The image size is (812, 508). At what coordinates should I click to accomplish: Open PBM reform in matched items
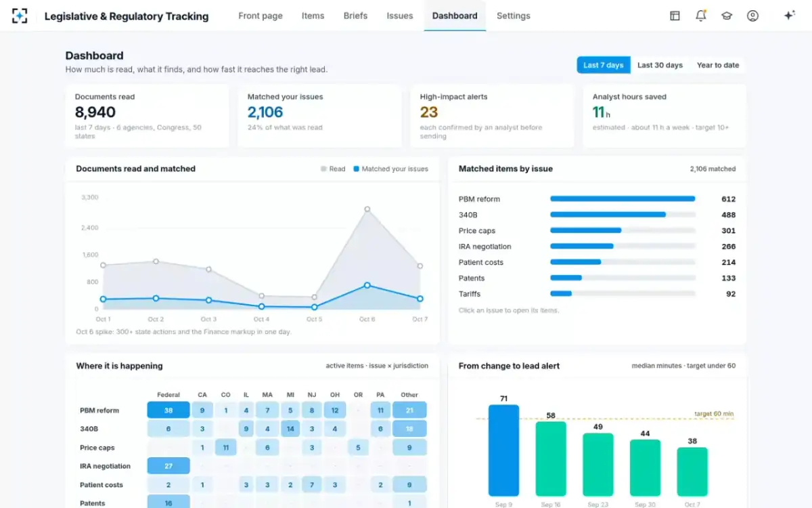(597, 199)
